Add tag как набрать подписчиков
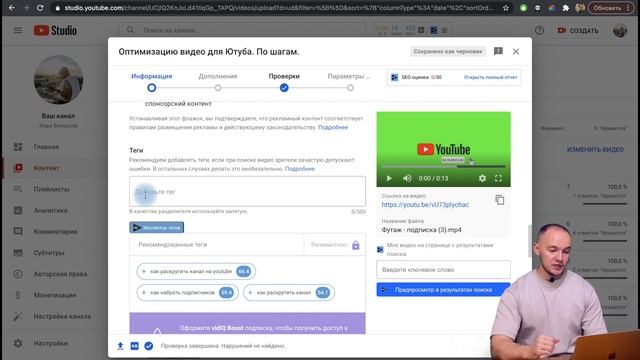The height and width of the screenshot is (360, 640). click(x=188, y=293)
